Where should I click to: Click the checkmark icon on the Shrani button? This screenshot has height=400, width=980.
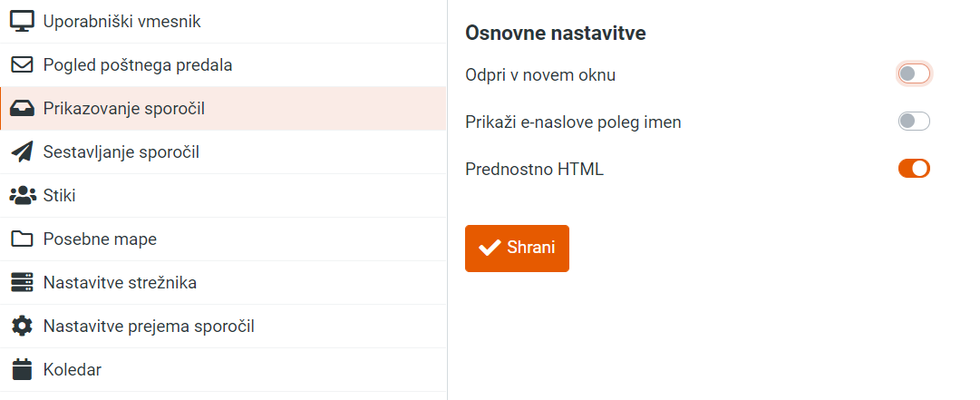490,249
